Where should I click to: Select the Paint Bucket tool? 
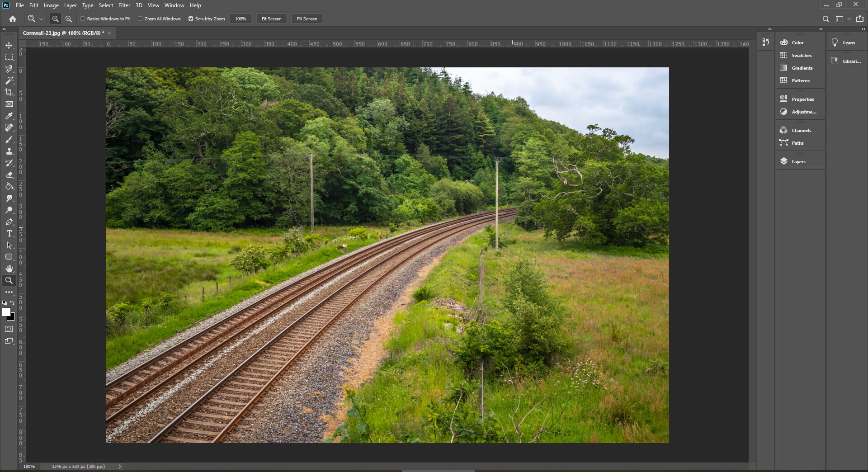tap(9, 186)
